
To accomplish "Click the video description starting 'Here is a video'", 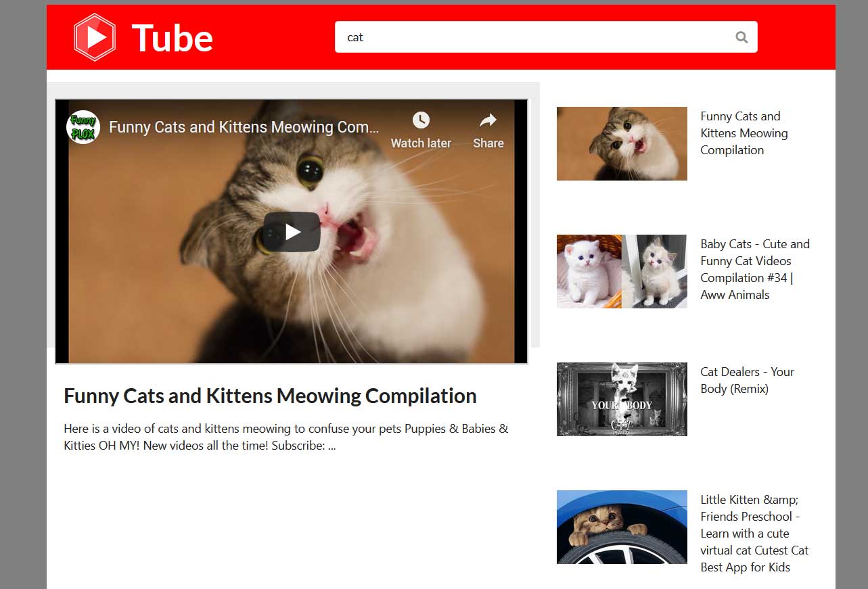I will click(286, 437).
